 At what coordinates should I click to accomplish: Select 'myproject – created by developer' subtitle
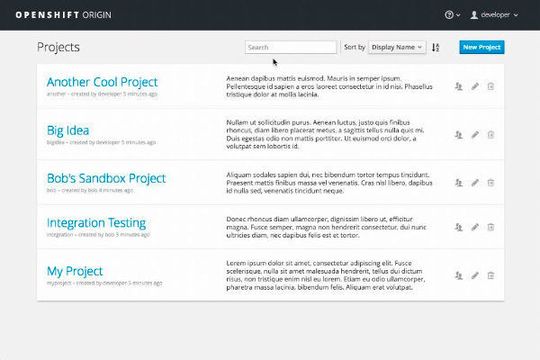point(104,283)
